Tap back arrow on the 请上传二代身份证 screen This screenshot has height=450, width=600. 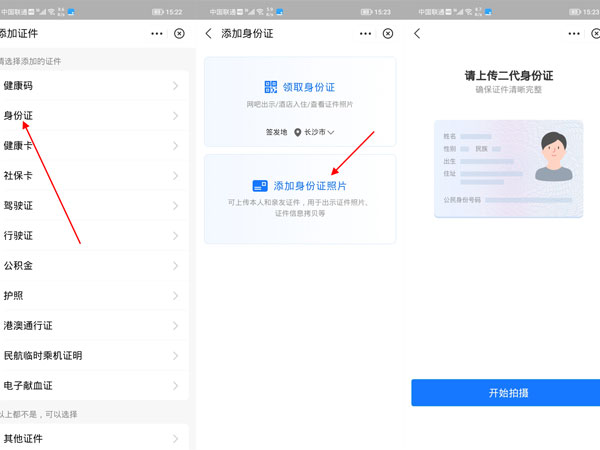[x=417, y=33]
